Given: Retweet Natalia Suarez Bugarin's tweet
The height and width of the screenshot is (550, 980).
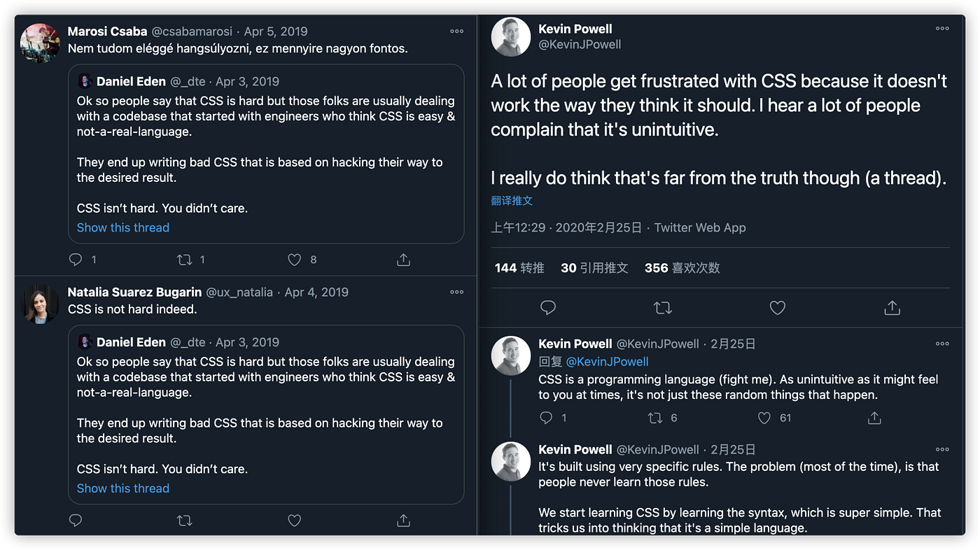Looking at the screenshot, I should click(185, 520).
